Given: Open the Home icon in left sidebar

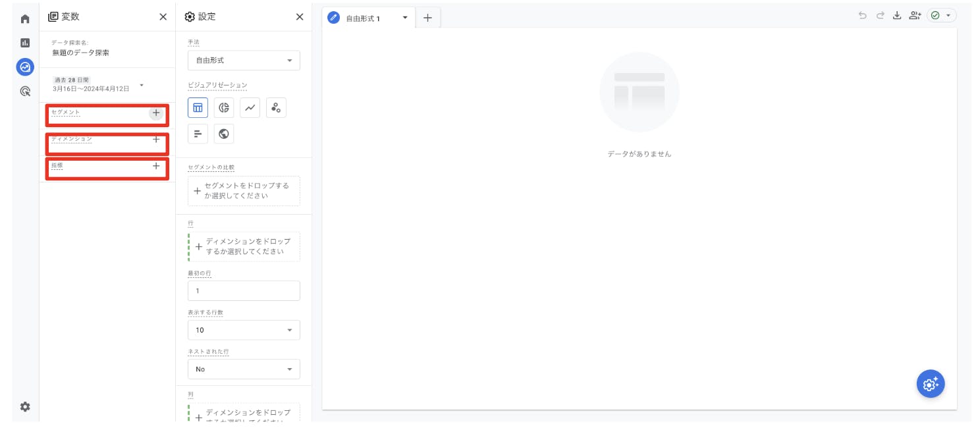Looking at the screenshot, I should point(25,19).
